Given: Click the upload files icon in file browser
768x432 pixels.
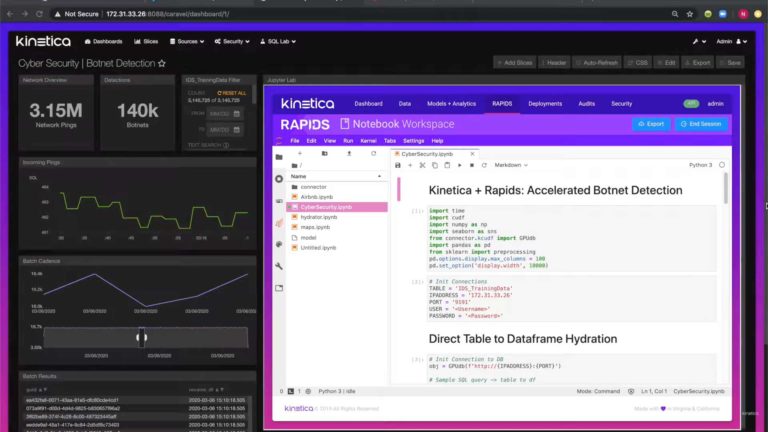Looking at the screenshot, I should click(x=347, y=154).
